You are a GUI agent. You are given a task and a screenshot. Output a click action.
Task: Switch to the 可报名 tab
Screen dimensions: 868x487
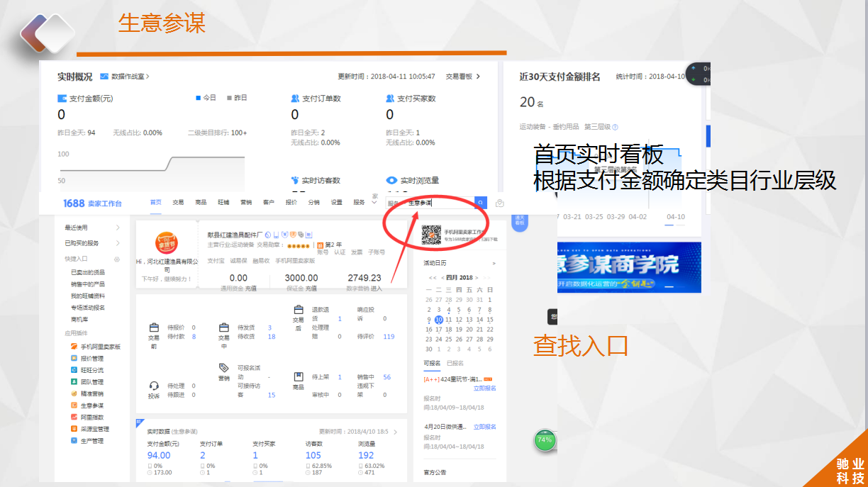tap(432, 363)
